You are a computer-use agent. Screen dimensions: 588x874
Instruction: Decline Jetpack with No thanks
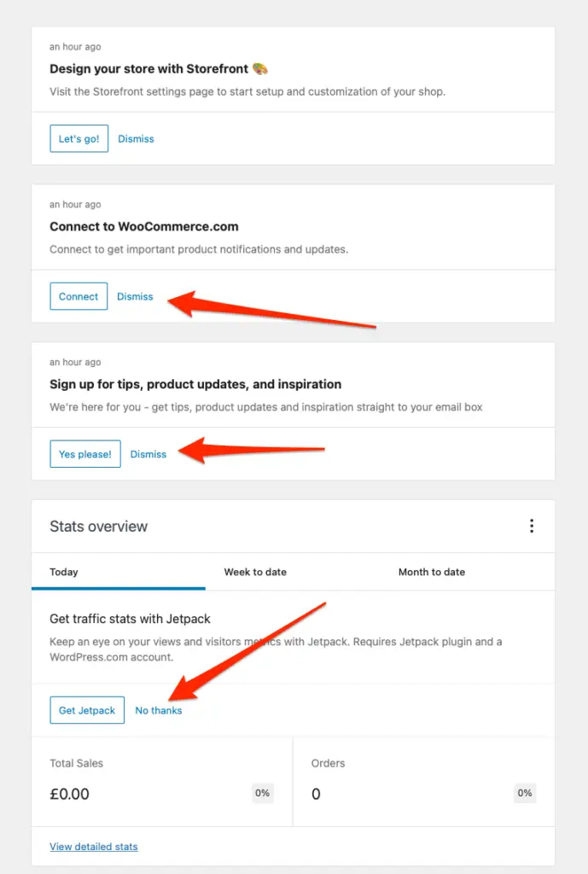[x=159, y=710]
